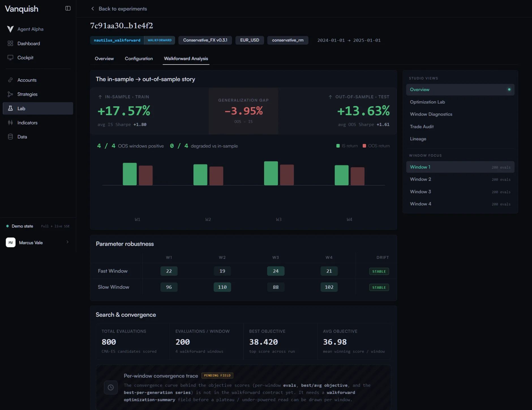Click the Agent Alpha logo icon
Screen dimensions: 532x410
coord(10,29)
